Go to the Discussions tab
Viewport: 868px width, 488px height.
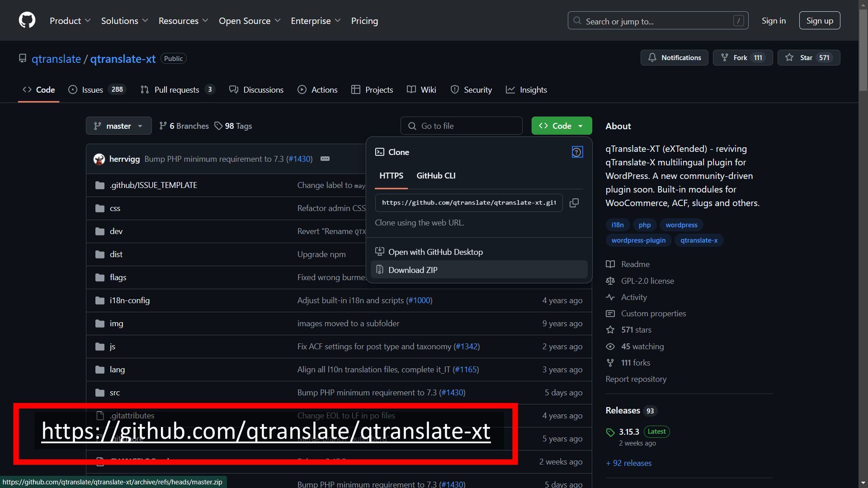[x=256, y=90]
